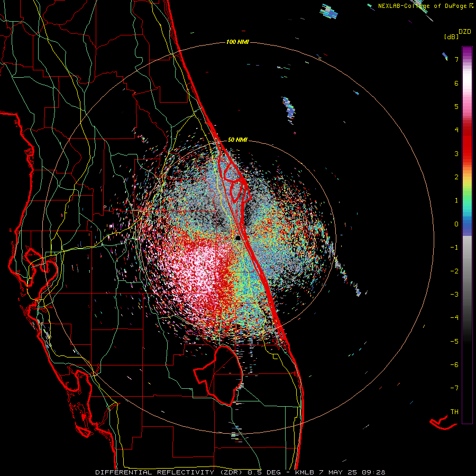This screenshot has height=476, width=476.
Task: Click the 50 NMI range ring label
Action: (237, 140)
